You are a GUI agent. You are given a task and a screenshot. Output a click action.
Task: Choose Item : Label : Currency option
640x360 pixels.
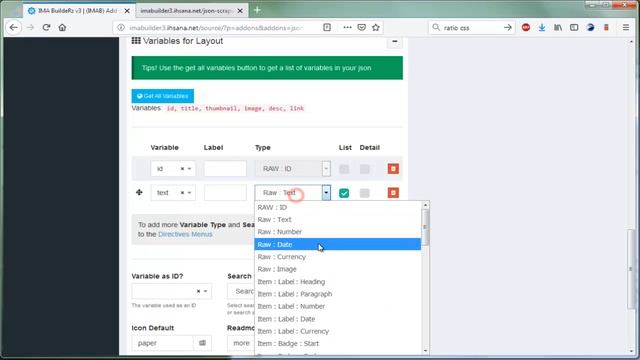(338, 331)
